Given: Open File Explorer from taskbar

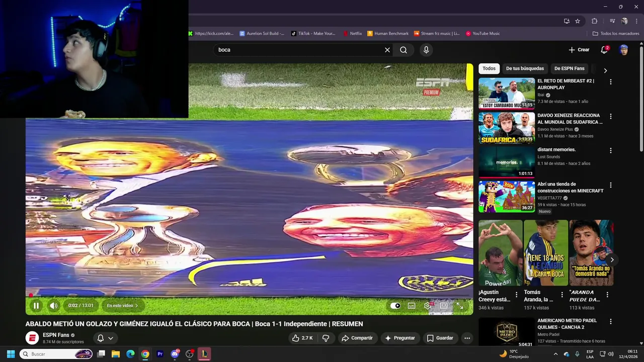Looking at the screenshot, I should click(116, 354).
